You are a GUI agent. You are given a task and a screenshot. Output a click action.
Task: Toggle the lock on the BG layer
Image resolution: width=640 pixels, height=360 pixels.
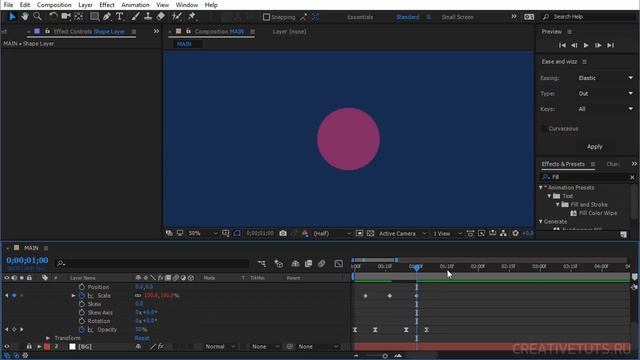point(29,347)
